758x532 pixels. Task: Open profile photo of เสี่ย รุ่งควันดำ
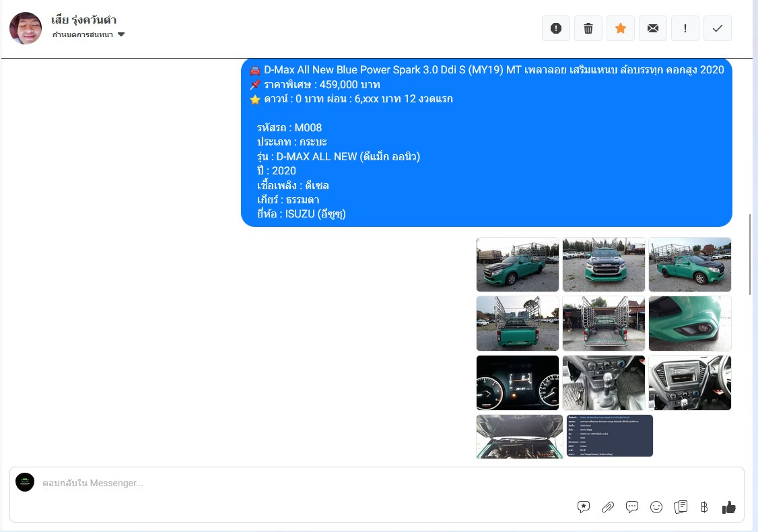point(26,28)
